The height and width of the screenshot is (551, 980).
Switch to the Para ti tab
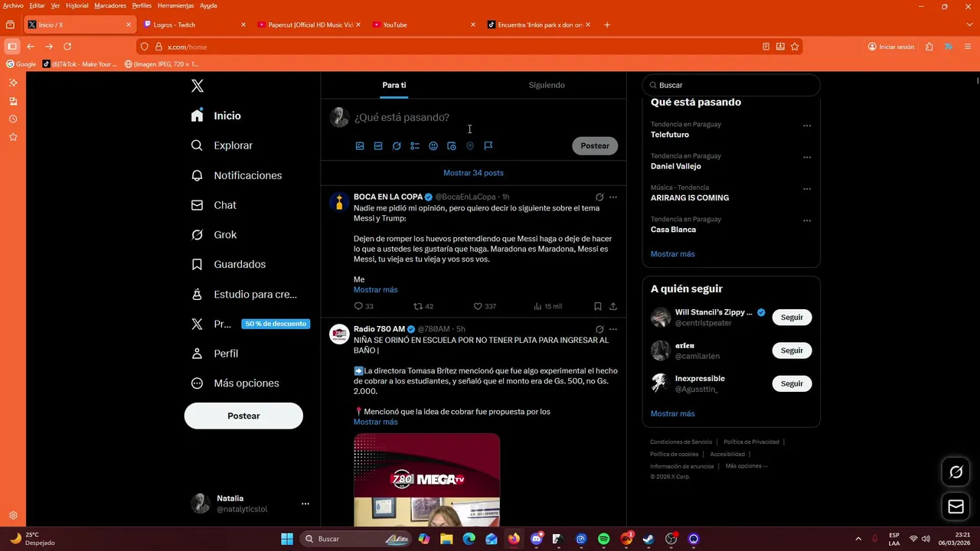coord(394,85)
